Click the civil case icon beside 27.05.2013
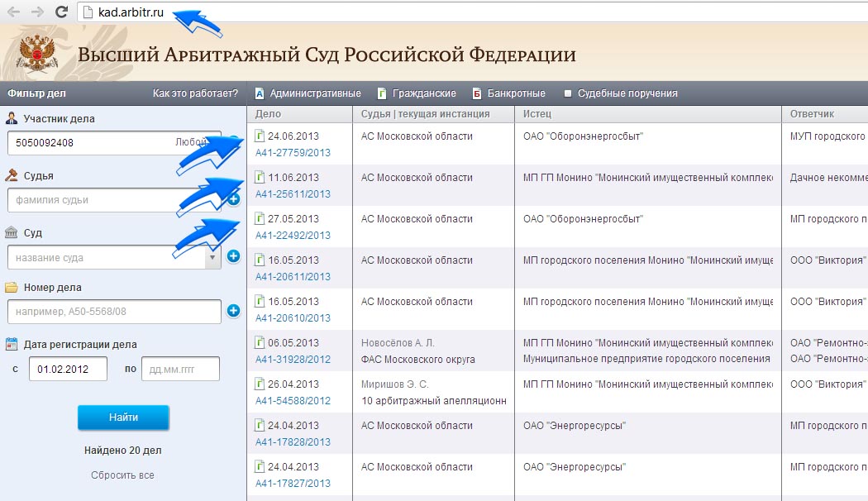 260,218
